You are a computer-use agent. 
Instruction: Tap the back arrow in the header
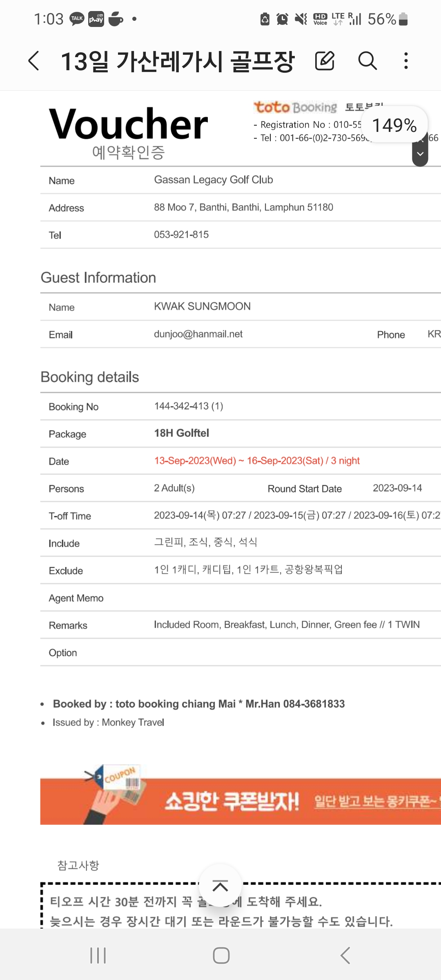34,61
